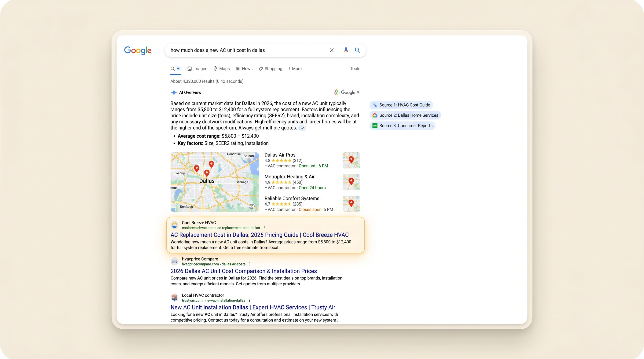
Task: Click the Hvacprice Compare site favicon
Action: pos(175,261)
